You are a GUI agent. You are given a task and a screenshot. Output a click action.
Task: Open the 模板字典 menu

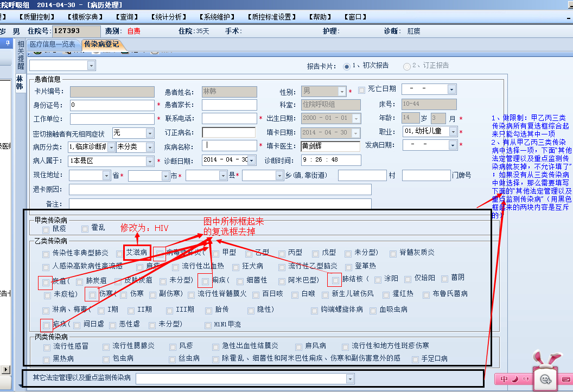pos(85,17)
